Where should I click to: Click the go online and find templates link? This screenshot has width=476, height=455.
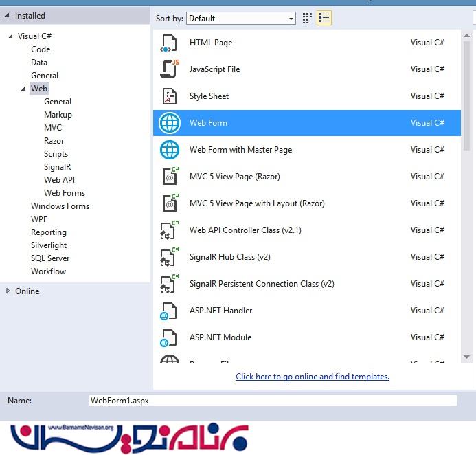tap(313, 377)
